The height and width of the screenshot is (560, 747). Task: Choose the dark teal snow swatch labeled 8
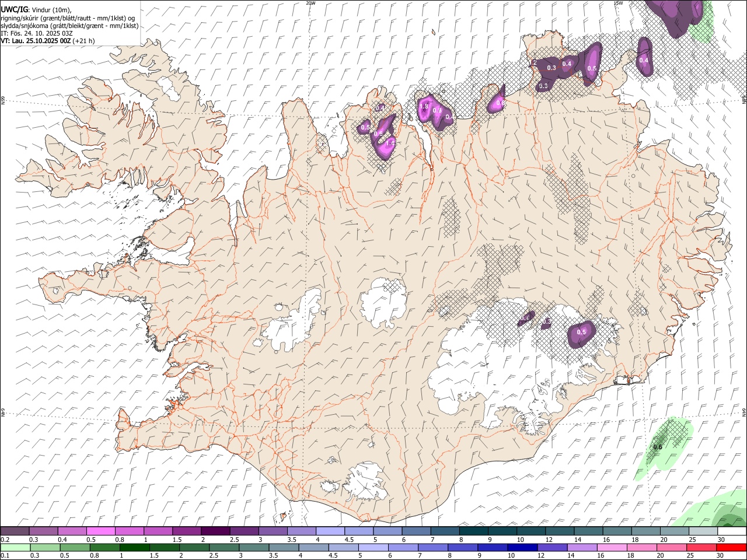(474, 531)
